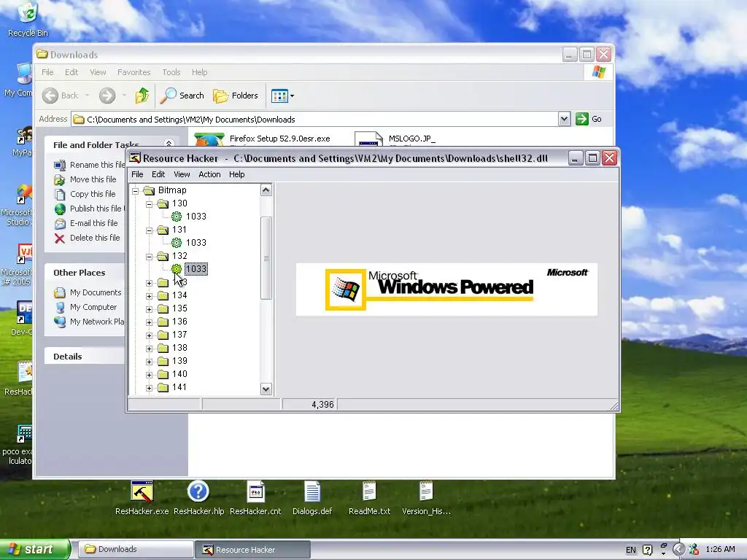Click the Up folder icon in Downloads toolbar
The width and height of the screenshot is (747, 560).
coord(142,96)
